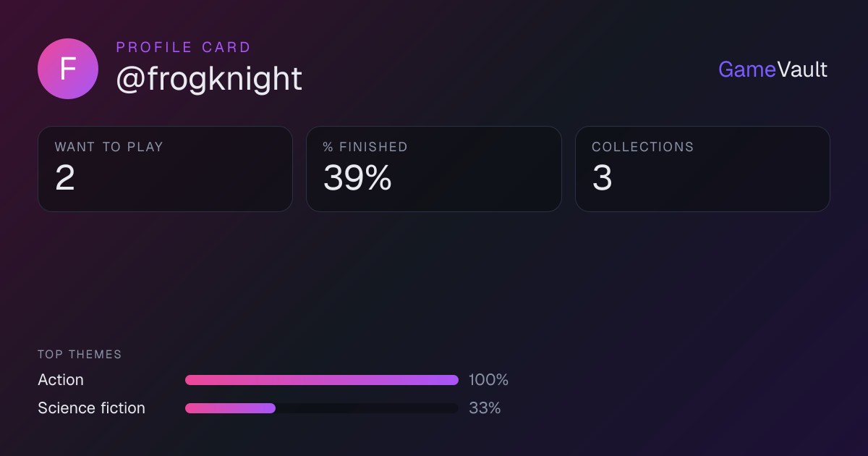868x456 pixels.
Task: Click the Science fiction theme progress bar
Action: pos(322,408)
